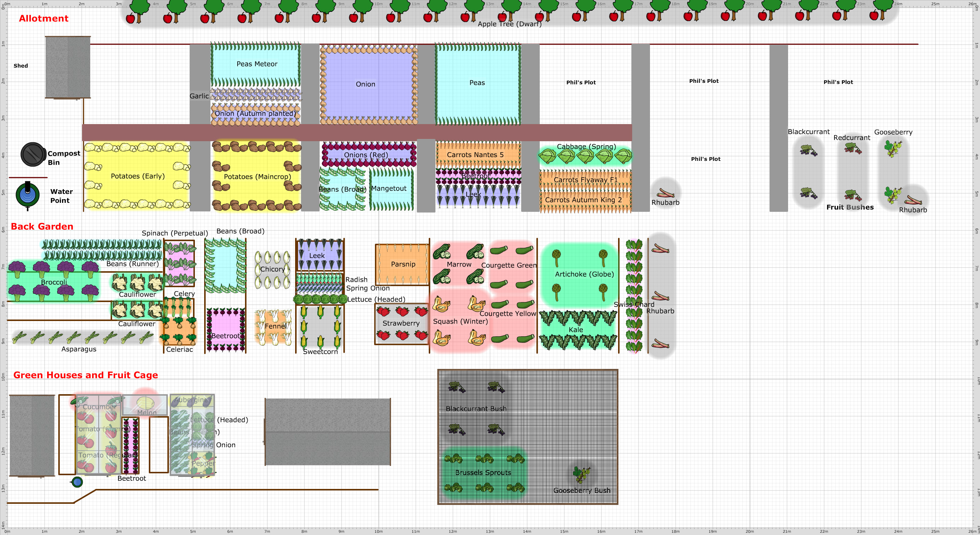Screen dimensions: 980x535
Task: Click the Back Garden title text
Action: point(42,227)
